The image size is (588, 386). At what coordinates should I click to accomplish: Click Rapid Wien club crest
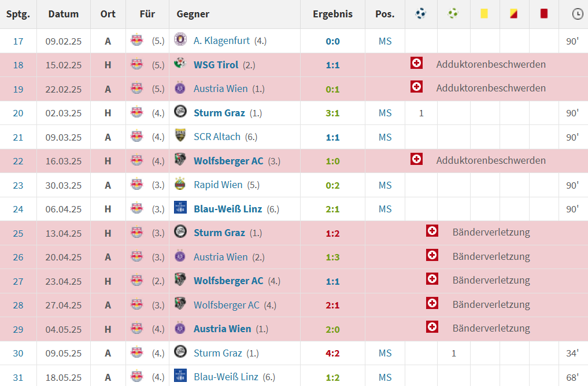click(x=180, y=185)
